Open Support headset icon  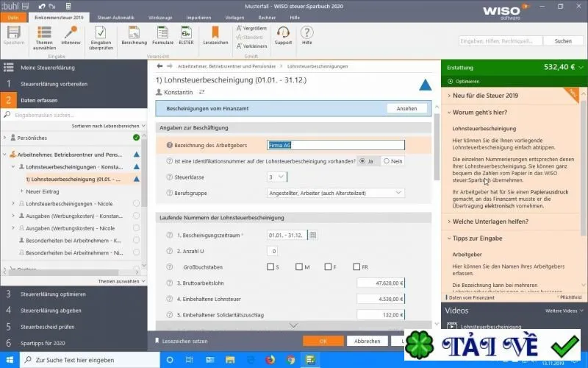[283, 35]
